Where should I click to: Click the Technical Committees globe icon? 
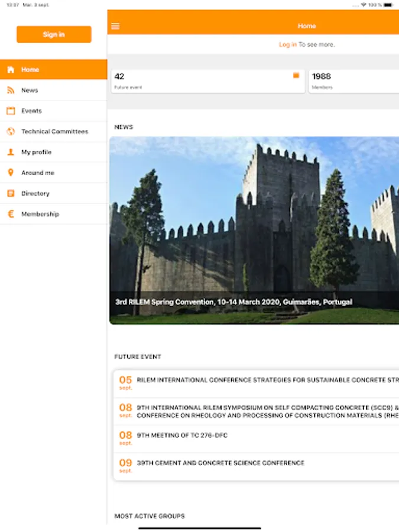click(11, 132)
